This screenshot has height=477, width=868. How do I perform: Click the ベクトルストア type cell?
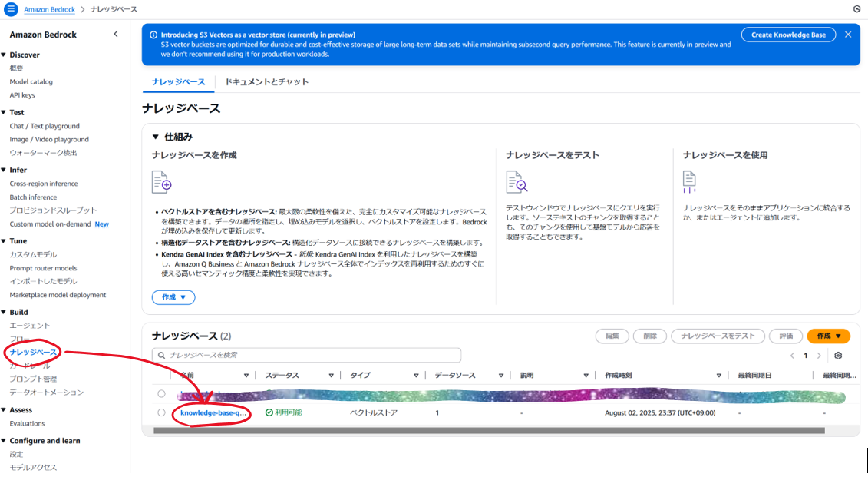coord(374,412)
